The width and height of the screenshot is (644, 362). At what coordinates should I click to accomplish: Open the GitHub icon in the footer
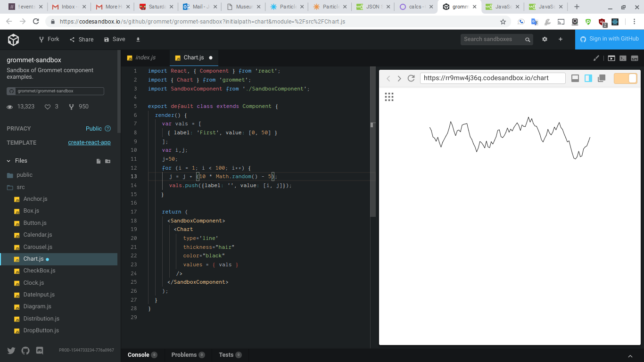pos(25,351)
